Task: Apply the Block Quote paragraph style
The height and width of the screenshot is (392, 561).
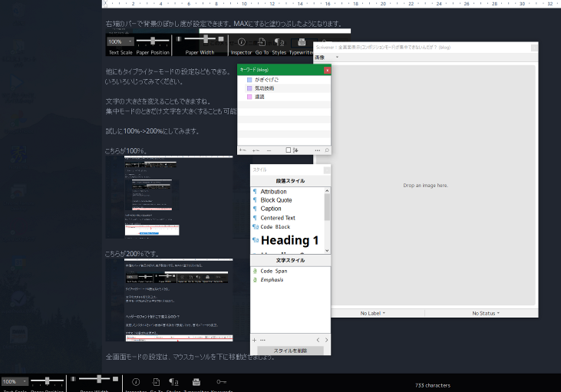Action: [287, 200]
